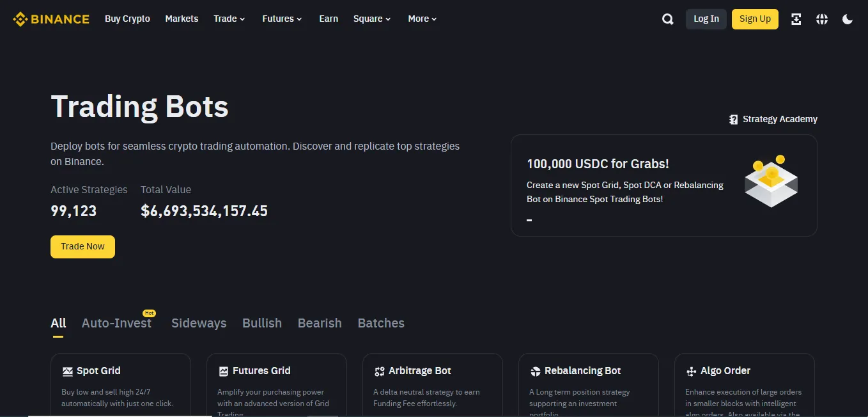The height and width of the screenshot is (417, 868).
Task: Toggle dark mode moon icon
Action: coord(848,19)
